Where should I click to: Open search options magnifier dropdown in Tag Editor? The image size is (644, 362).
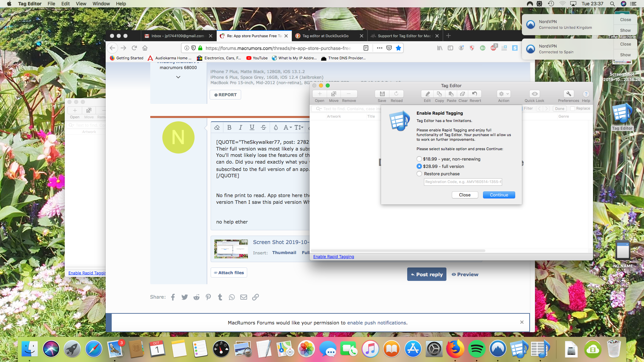pyautogui.click(x=319, y=109)
